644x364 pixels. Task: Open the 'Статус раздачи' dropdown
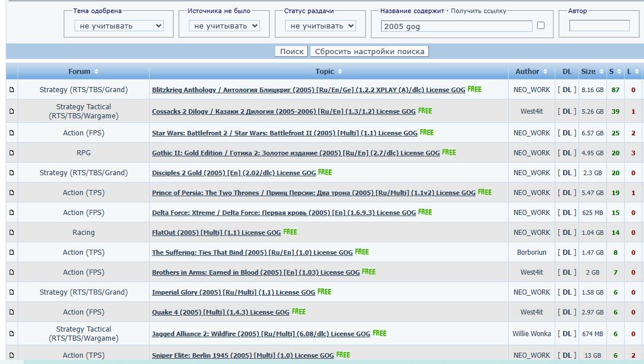(x=320, y=26)
